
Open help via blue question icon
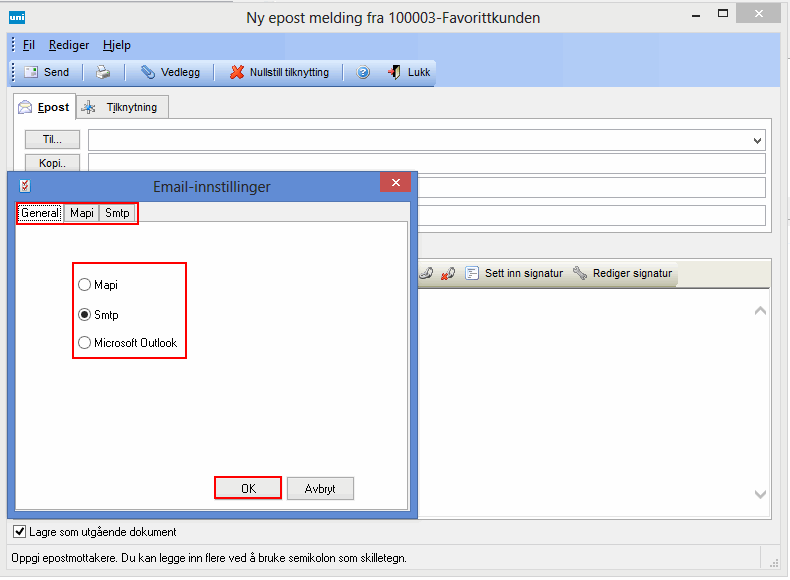click(x=363, y=72)
